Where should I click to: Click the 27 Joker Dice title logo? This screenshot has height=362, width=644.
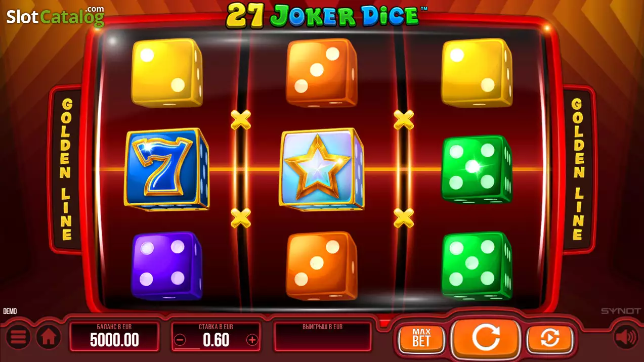coord(322,15)
